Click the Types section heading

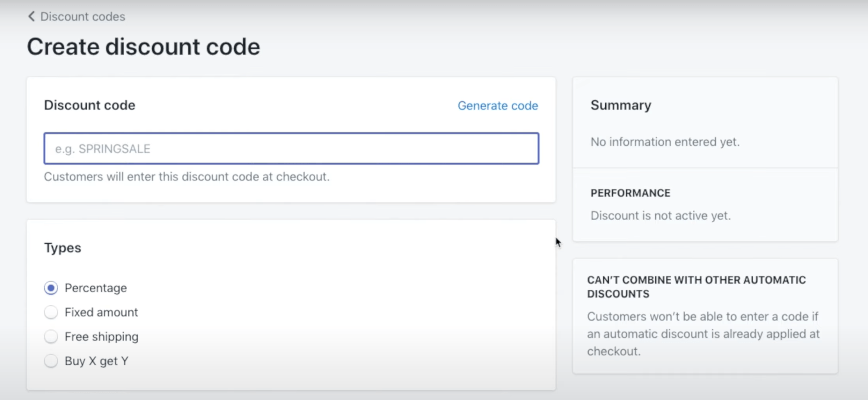tap(63, 248)
